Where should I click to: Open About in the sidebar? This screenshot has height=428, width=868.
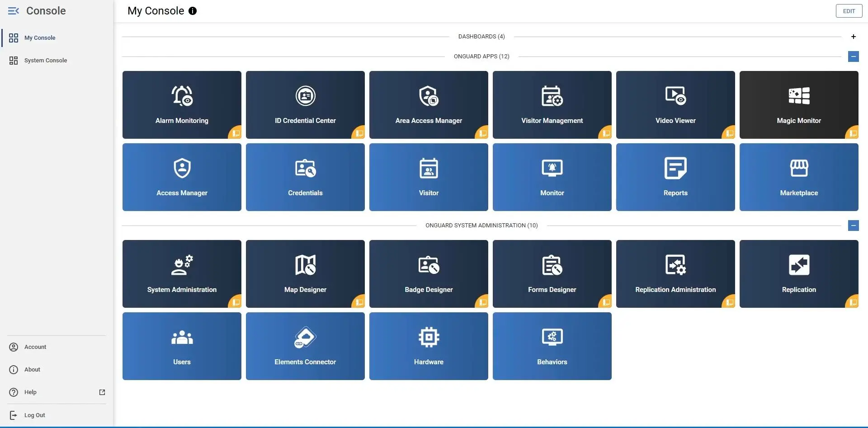click(x=57, y=370)
